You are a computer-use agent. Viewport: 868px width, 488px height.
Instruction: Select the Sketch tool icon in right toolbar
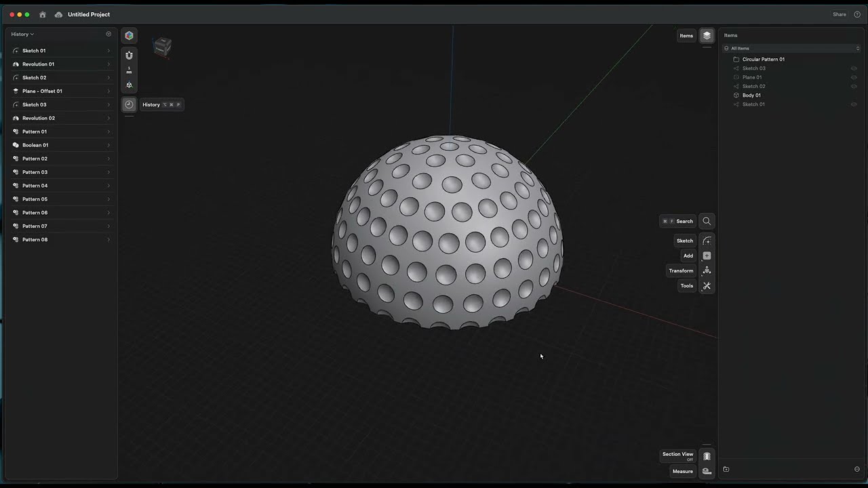707,241
